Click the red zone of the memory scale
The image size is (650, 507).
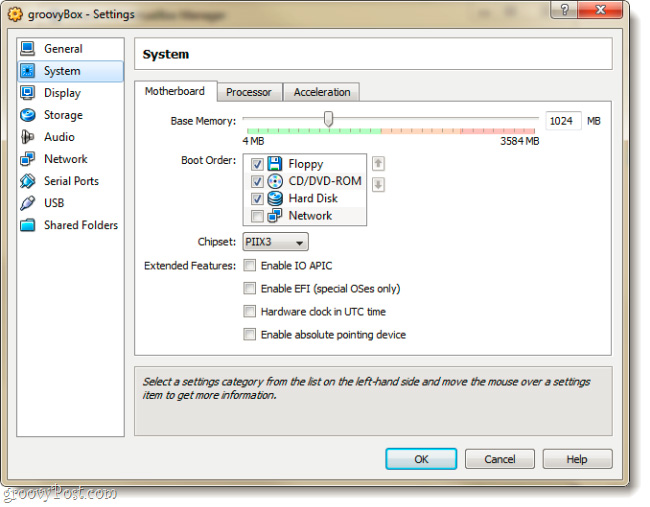point(497,131)
